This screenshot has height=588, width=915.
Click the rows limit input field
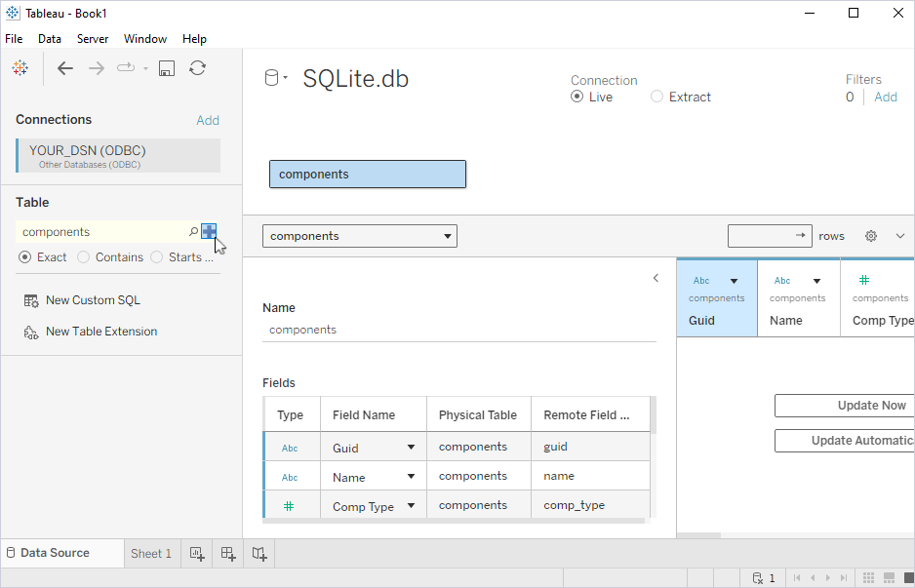pos(764,235)
